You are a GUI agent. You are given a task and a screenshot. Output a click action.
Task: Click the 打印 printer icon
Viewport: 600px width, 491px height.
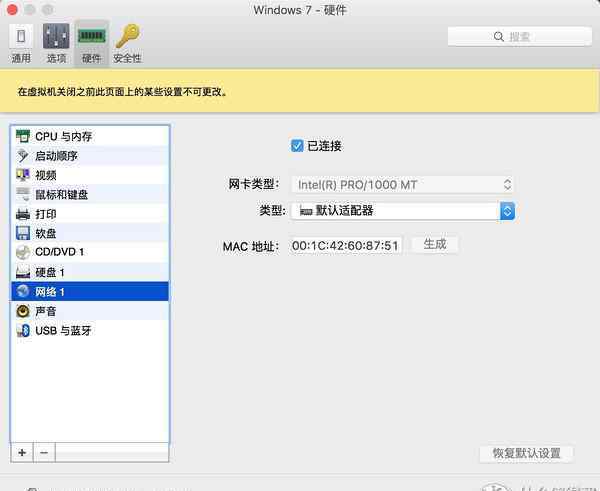pyautogui.click(x=23, y=214)
